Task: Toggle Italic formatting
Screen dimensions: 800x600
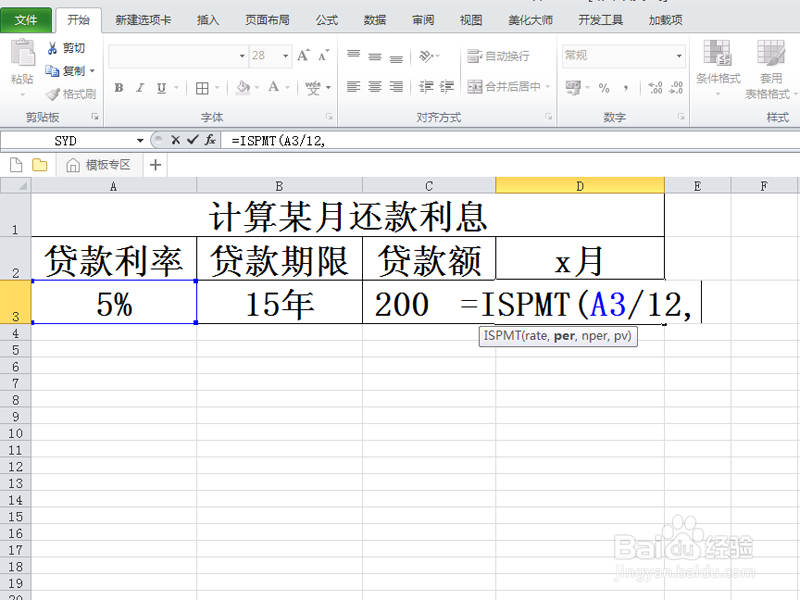Action: [x=140, y=88]
